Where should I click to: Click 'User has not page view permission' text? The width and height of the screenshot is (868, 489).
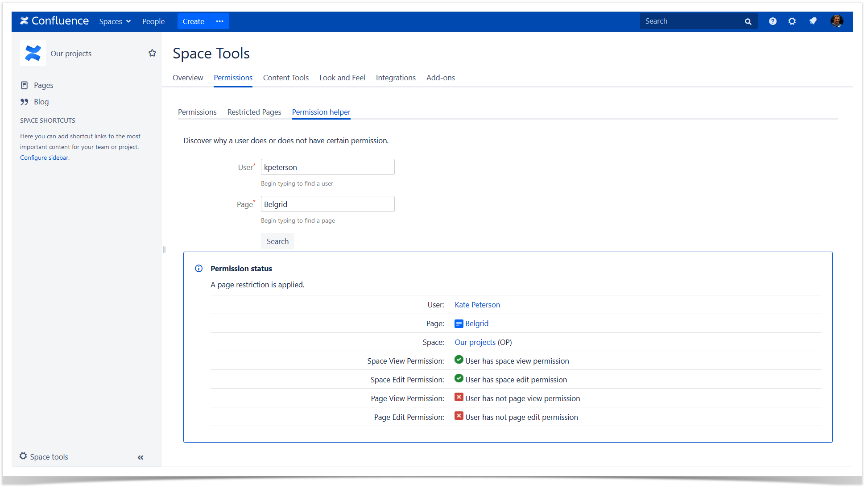(x=523, y=398)
